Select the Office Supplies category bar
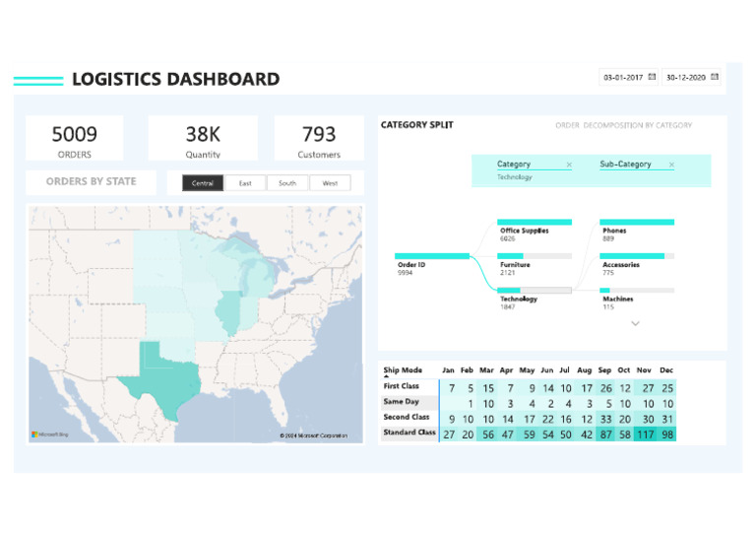 pos(535,223)
